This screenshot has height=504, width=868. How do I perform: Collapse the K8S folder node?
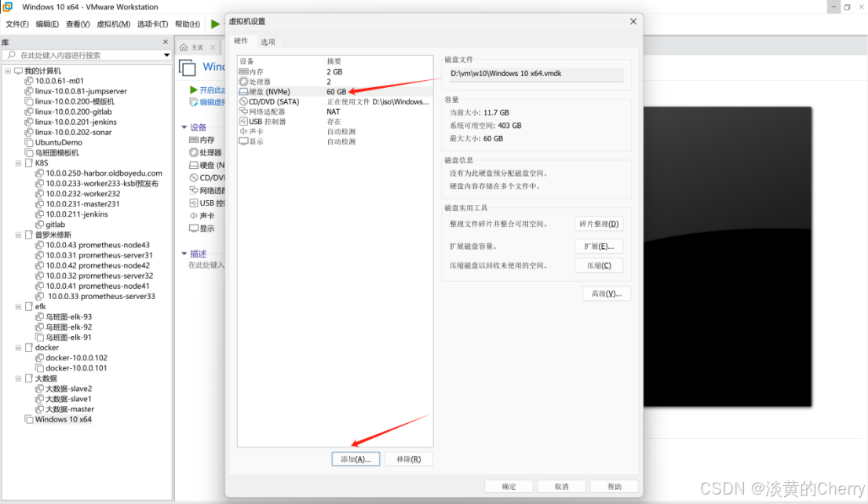pos(18,163)
